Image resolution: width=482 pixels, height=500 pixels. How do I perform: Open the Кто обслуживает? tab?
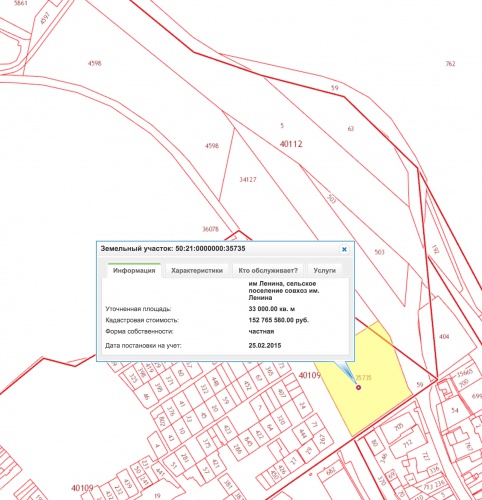click(268, 270)
